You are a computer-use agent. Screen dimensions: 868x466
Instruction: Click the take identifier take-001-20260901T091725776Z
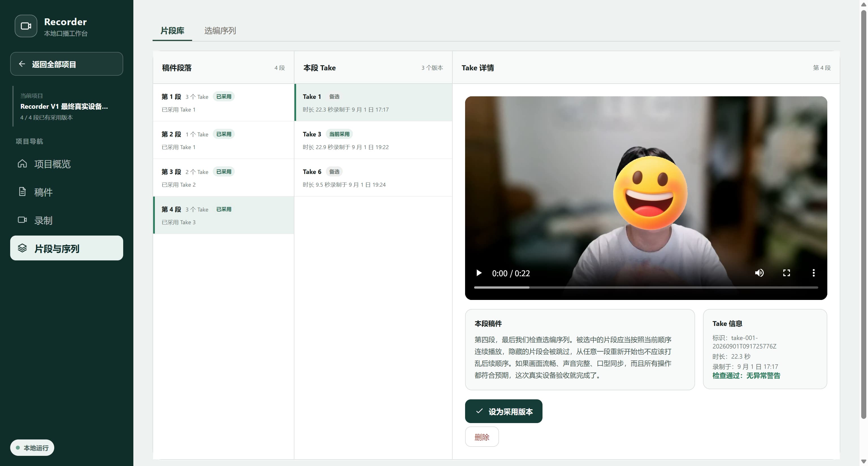pos(744,342)
